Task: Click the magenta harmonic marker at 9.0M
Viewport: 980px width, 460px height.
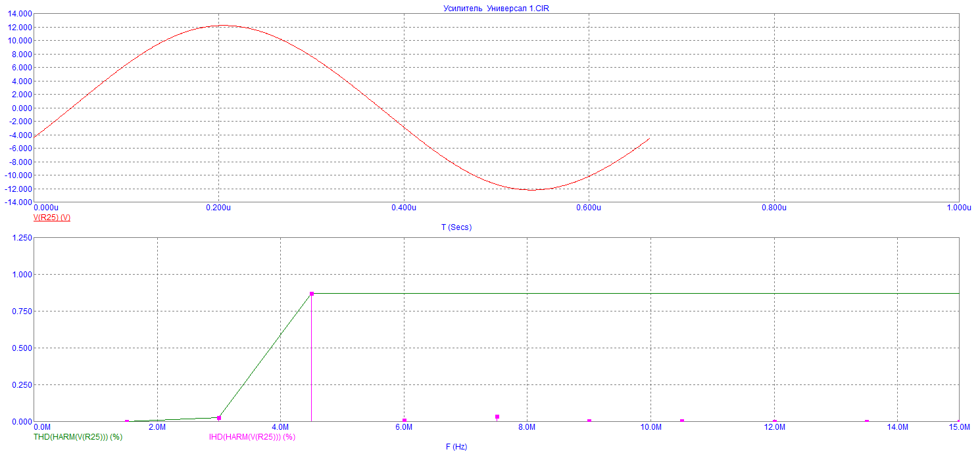Action: pyautogui.click(x=589, y=421)
